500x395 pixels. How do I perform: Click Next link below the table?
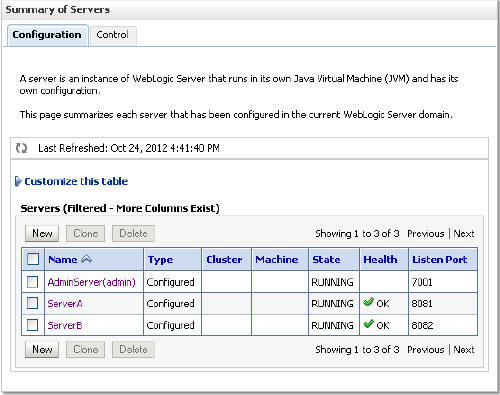point(464,350)
